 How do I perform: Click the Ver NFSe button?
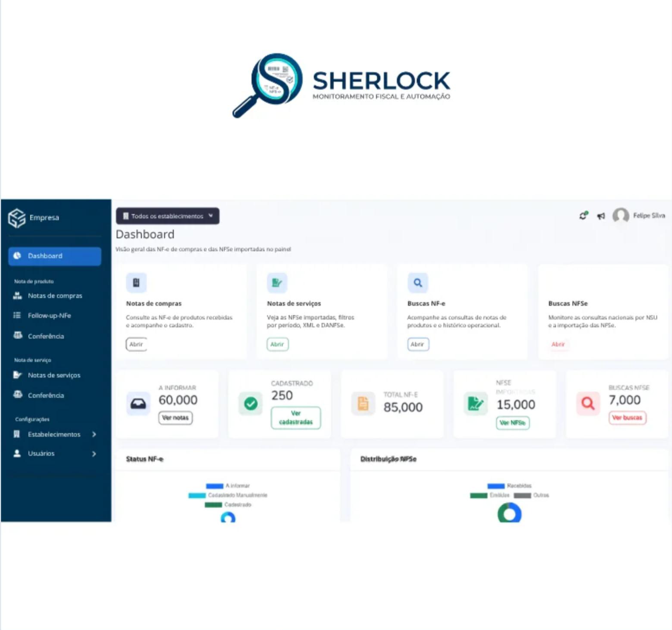point(513,423)
